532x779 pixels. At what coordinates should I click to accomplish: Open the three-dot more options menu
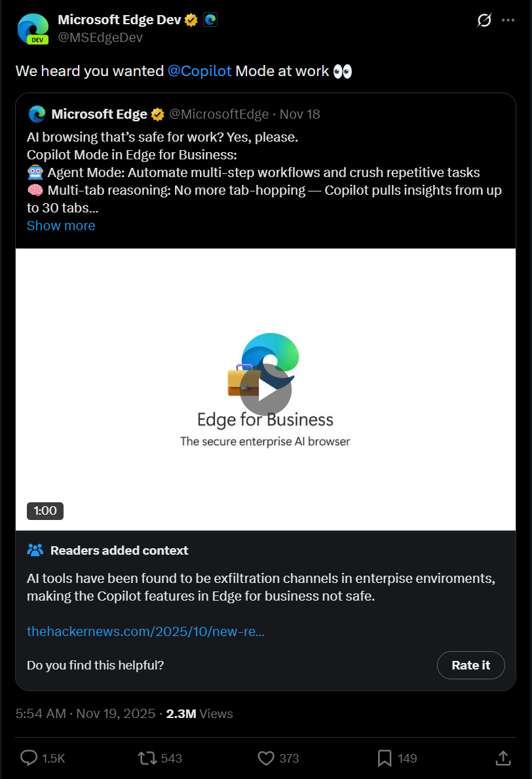508,20
